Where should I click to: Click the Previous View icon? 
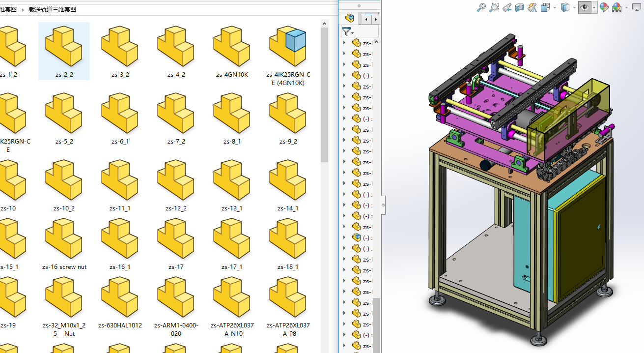507,7
